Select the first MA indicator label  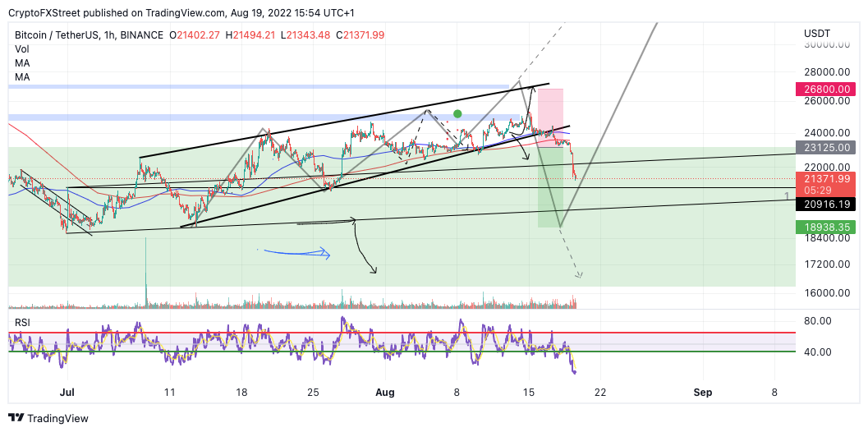(x=22, y=63)
